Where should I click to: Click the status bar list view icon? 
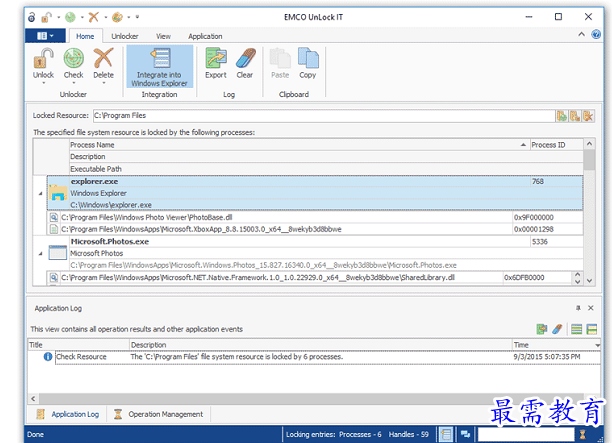[446, 434]
